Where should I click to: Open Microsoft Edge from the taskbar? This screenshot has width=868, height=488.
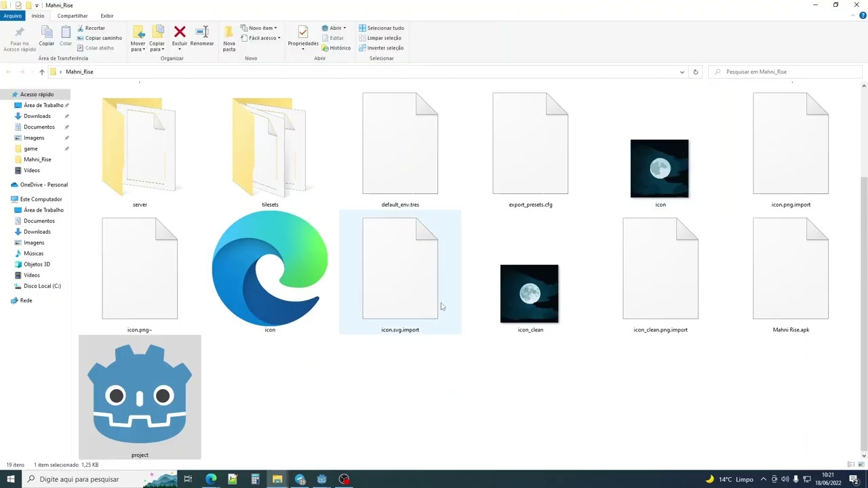pyautogui.click(x=211, y=479)
